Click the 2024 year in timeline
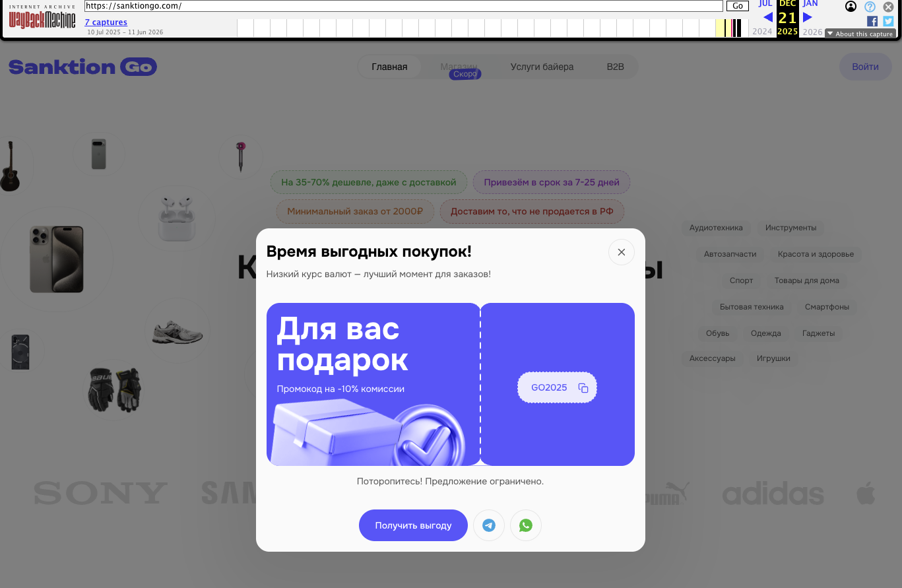 [x=762, y=32]
